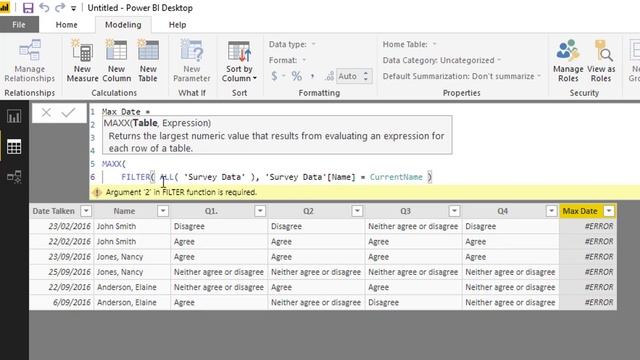
Task: Open the Help ribbon tab
Action: click(178, 24)
